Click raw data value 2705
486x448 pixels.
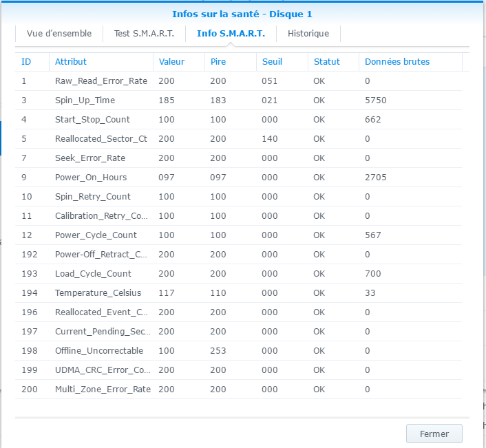(376, 178)
